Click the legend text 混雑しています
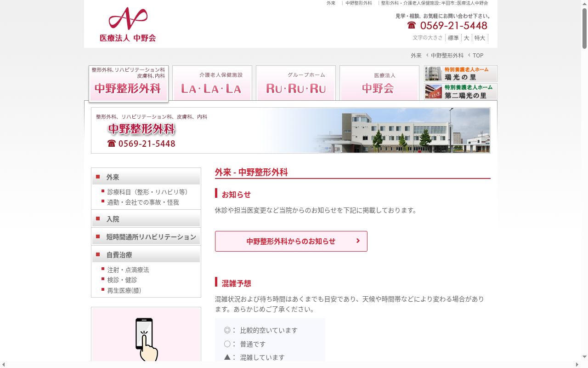This screenshot has height=368, width=588. click(262, 357)
